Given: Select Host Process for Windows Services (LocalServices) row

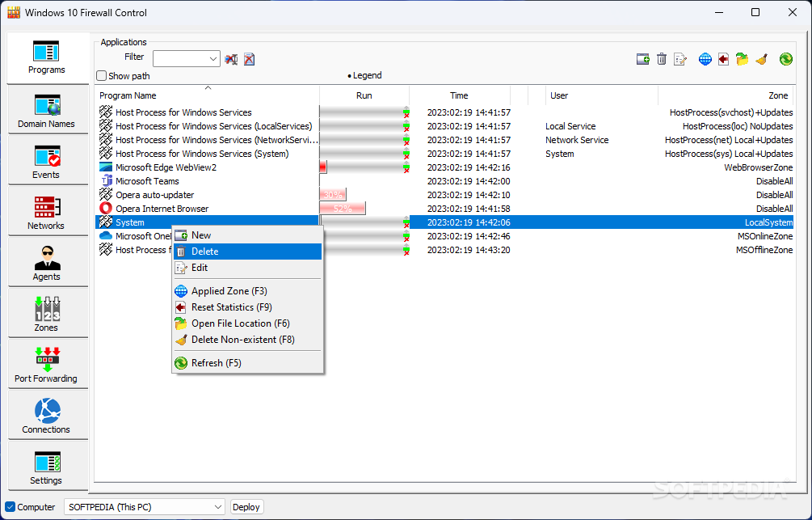Looking at the screenshot, I should click(x=444, y=126).
